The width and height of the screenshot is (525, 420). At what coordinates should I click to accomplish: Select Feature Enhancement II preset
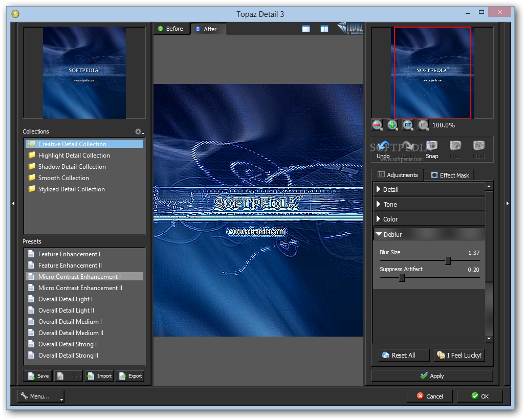pos(84,266)
